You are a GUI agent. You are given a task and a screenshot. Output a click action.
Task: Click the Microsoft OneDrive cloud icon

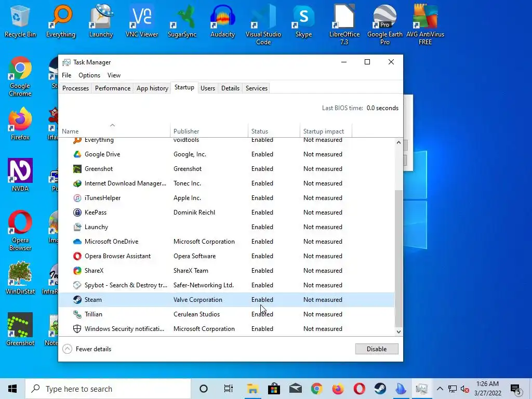click(x=77, y=242)
